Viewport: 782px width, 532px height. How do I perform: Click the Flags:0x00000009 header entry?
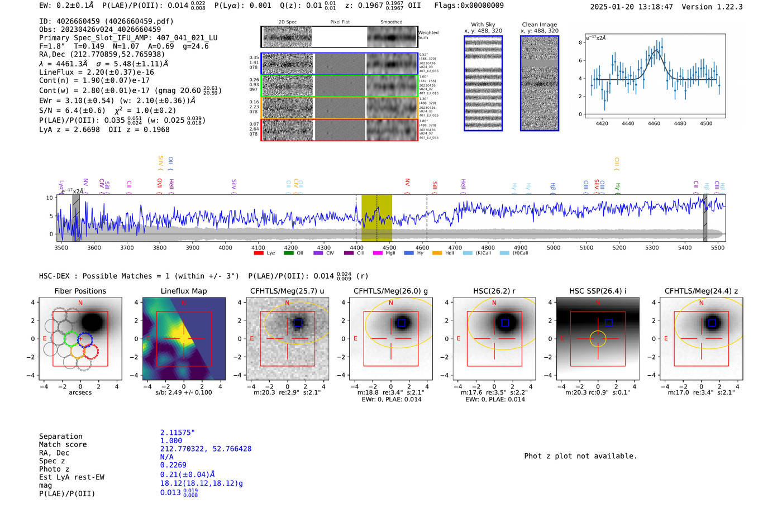[469, 6]
